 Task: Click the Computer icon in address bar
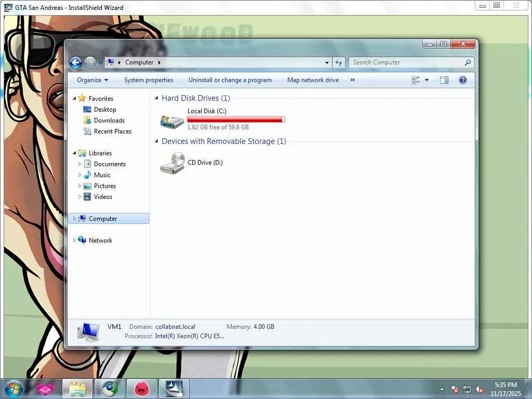pyautogui.click(x=111, y=62)
